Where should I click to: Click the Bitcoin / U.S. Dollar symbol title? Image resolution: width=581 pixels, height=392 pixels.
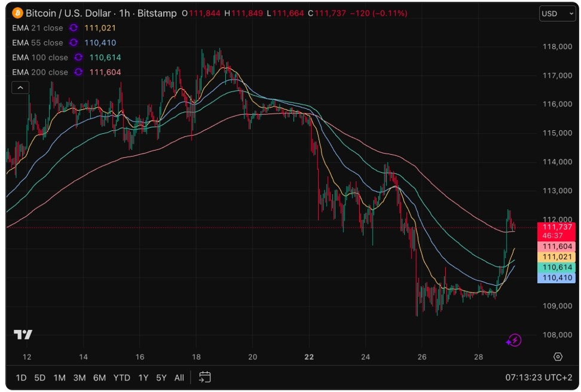(x=68, y=13)
